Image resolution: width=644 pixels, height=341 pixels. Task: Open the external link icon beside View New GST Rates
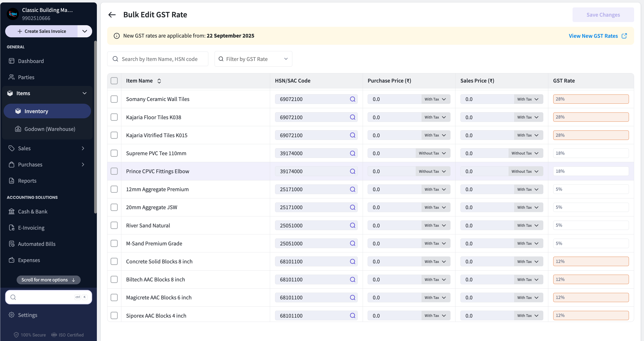(x=624, y=36)
